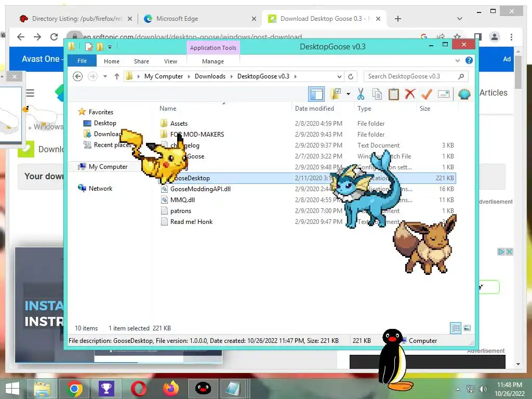The height and width of the screenshot is (399, 532).
Task: Sort by Date modified column header
Action: [314, 109]
